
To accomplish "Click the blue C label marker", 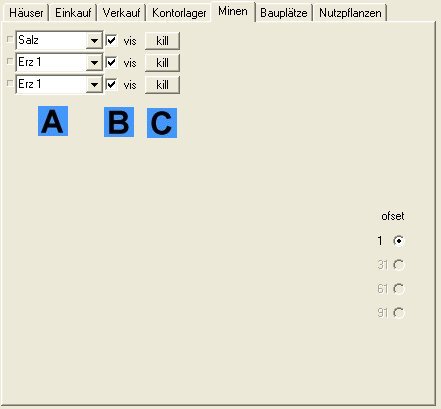I will click(x=162, y=123).
